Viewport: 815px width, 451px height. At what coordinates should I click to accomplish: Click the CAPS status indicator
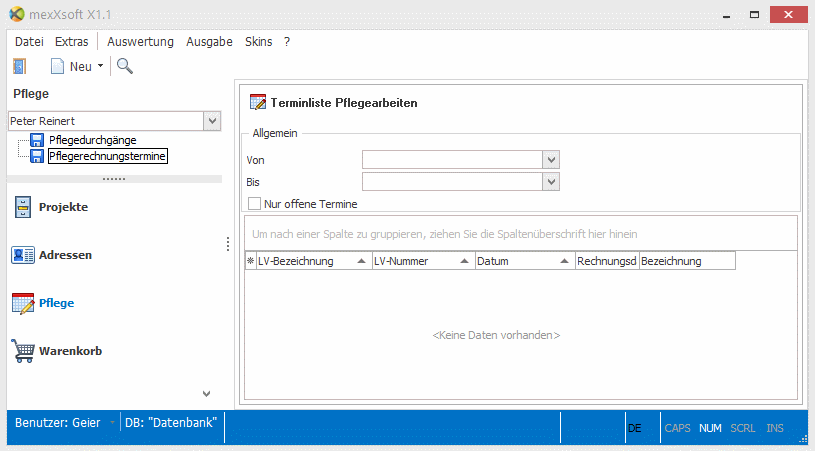coord(677,428)
